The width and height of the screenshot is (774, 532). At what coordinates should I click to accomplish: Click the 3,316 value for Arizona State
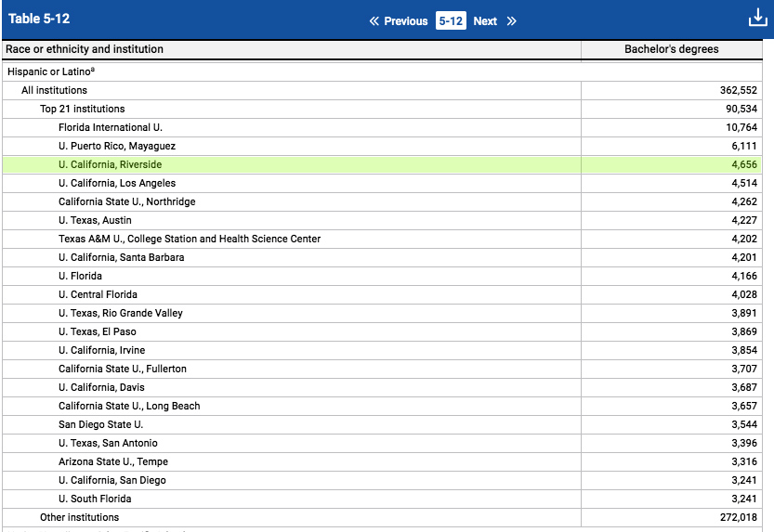[x=744, y=462]
